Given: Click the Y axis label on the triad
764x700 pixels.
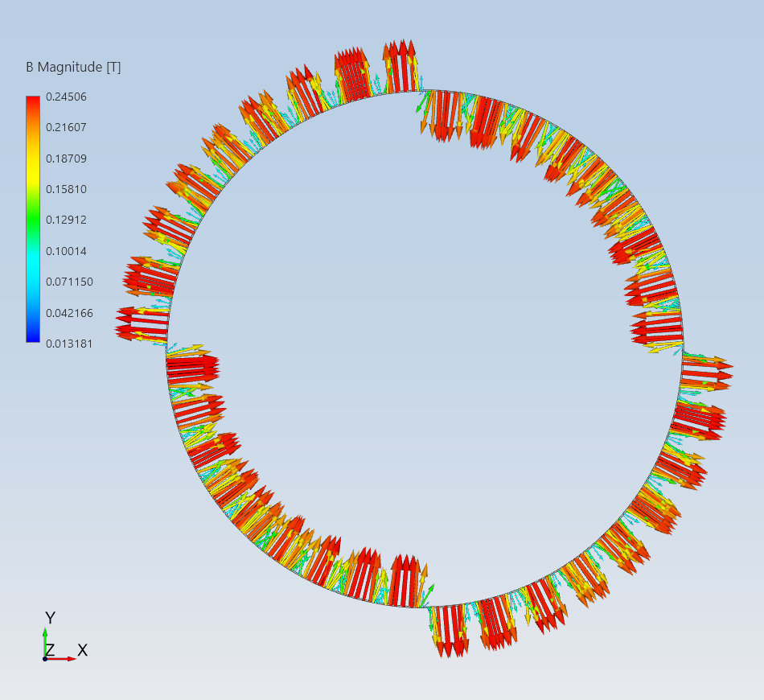Looking at the screenshot, I should 50,618.
